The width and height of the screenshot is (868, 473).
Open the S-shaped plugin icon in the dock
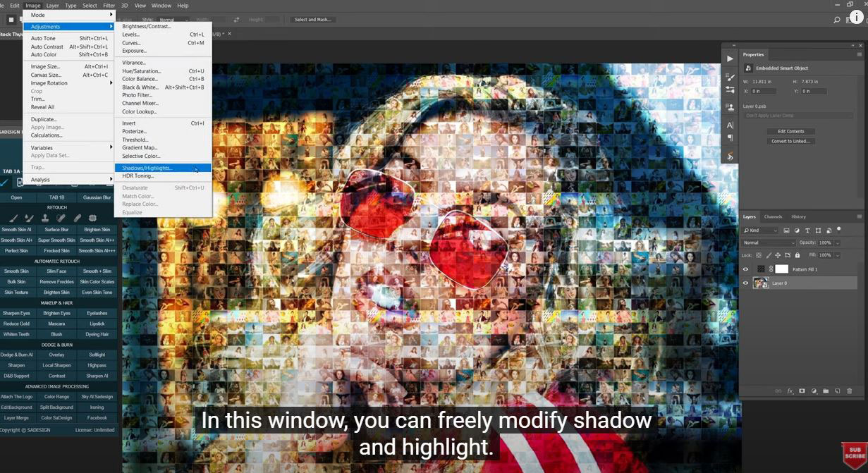(x=730, y=156)
